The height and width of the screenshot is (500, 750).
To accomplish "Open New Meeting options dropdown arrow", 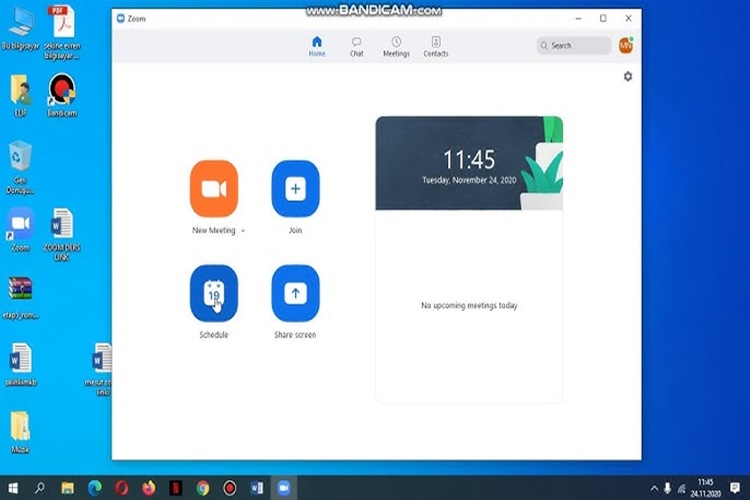I will tap(243, 231).
